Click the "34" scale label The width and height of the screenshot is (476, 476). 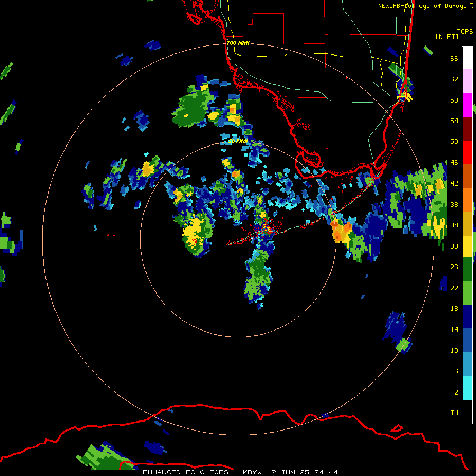click(454, 225)
